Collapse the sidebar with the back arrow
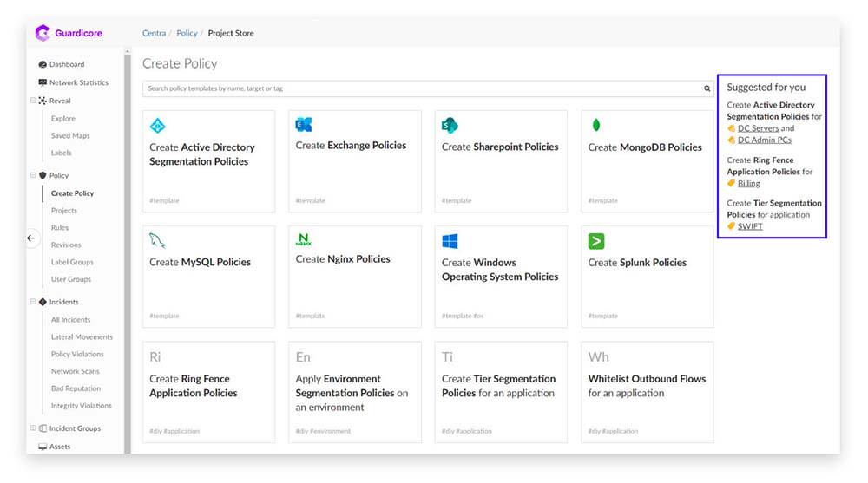 (x=31, y=238)
